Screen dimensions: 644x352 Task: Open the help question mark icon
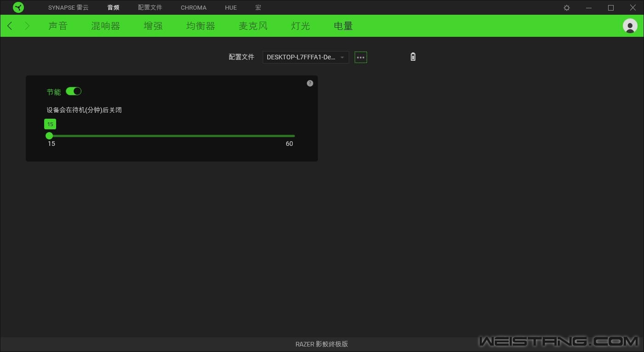tap(310, 83)
